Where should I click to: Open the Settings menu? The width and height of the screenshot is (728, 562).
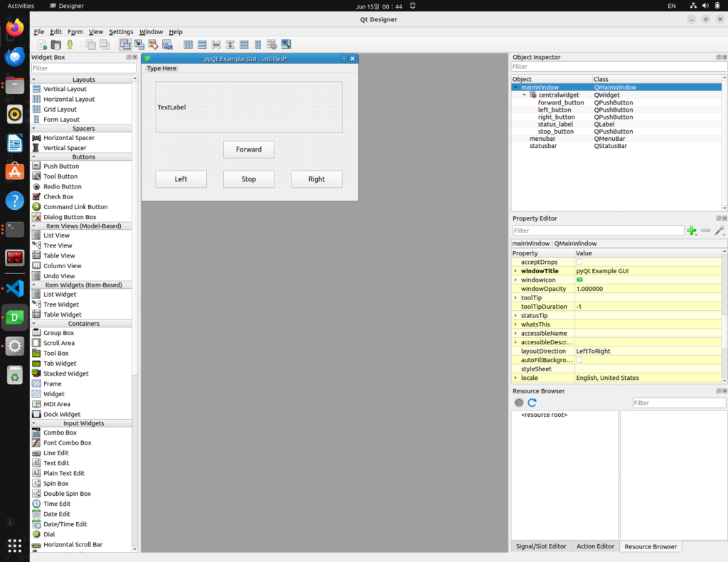pos(121,31)
